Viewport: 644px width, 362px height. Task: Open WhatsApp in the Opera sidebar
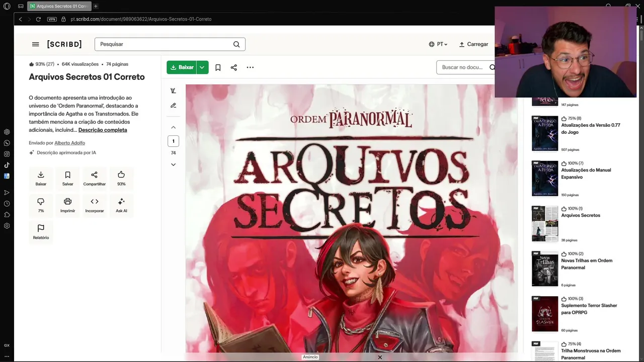[7, 143]
